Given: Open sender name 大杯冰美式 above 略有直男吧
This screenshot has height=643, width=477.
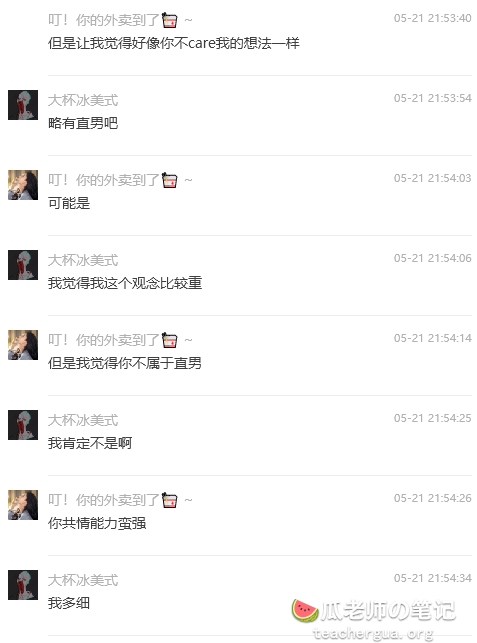Looking at the screenshot, I should coord(83,100).
